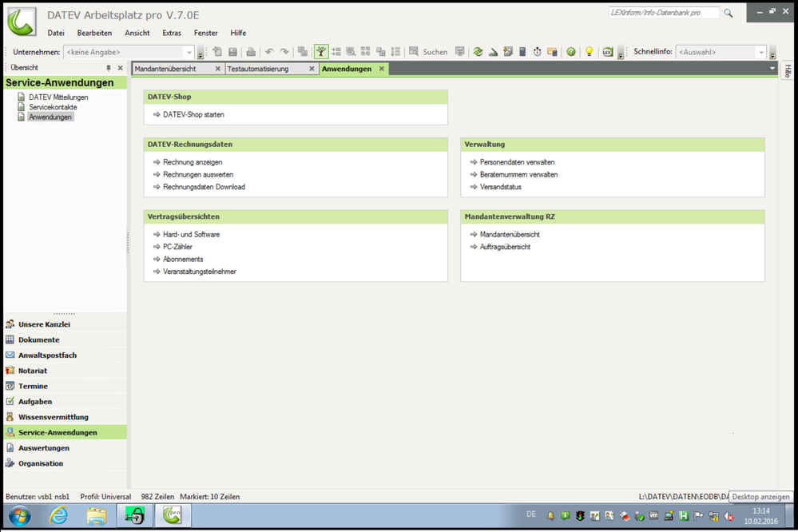
Task: Click the LEXinform/Info-Datenbank pro search field
Action: 664,13
